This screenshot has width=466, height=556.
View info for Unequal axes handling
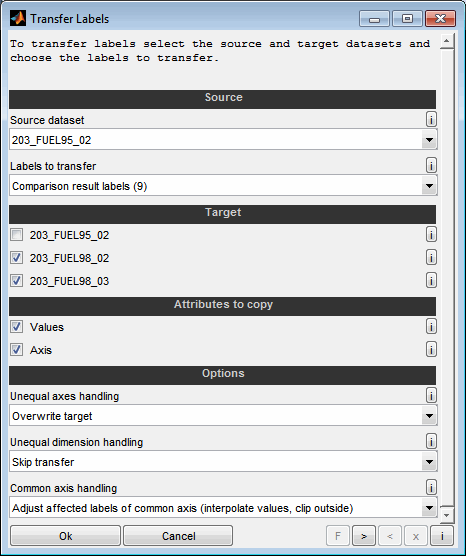(431, 395)
